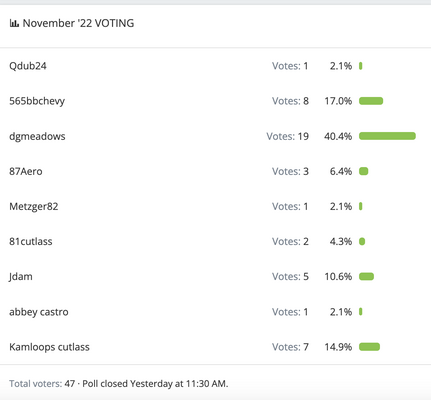The image size is (431, 400).
Task: Open the Votes: 1 link for Metzger82
Action: pos(290,206)
